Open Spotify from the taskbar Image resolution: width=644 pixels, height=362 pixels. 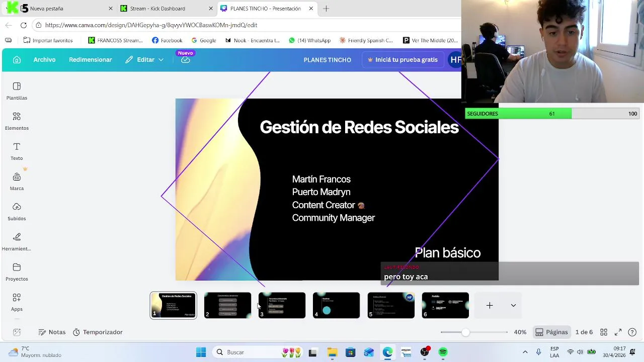443,352
